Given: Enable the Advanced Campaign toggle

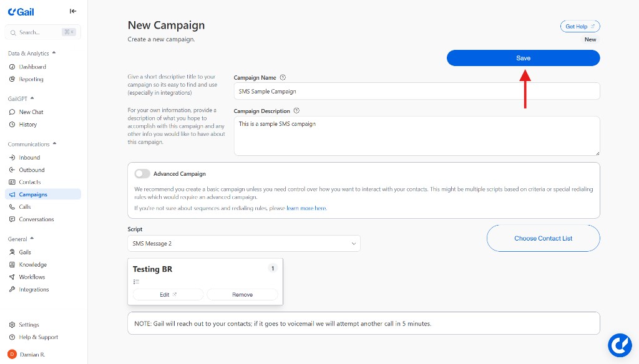Looking at the screenshot, I should point(142,173).
